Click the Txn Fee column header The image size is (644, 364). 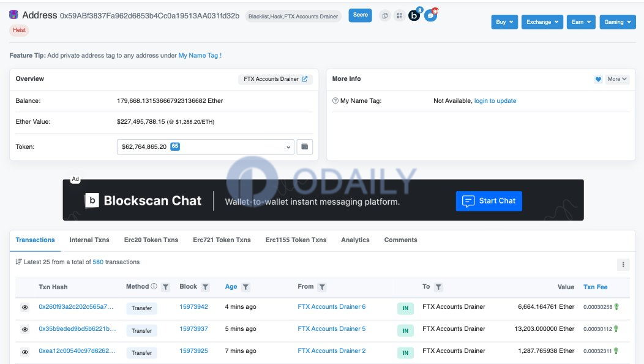[x=596, y=287]
